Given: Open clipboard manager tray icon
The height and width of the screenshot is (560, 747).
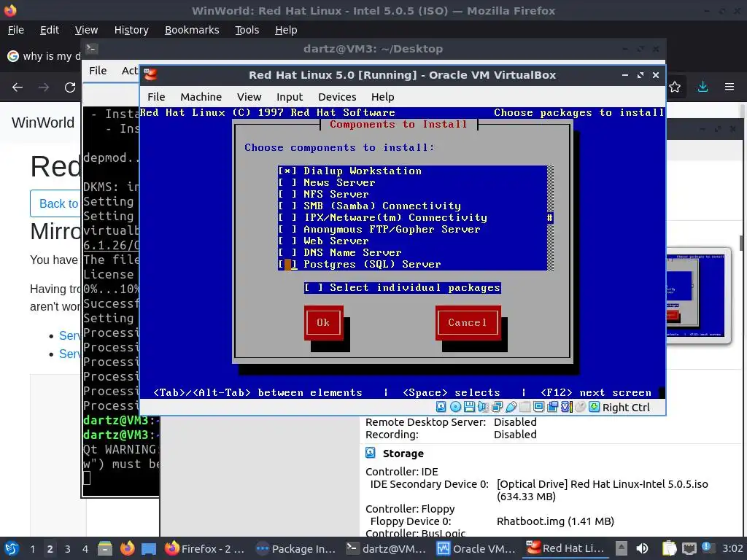Looking at the screenshot, I should 670,548.
